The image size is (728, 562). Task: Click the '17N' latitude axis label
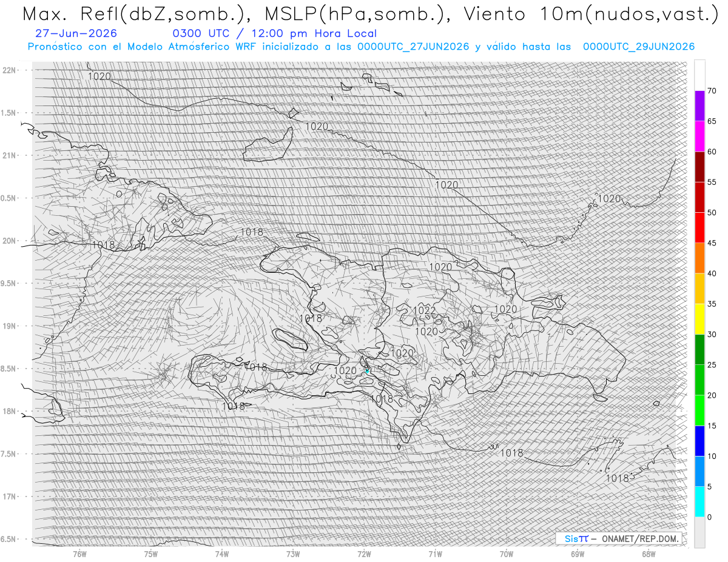click(x=8, y=497)
